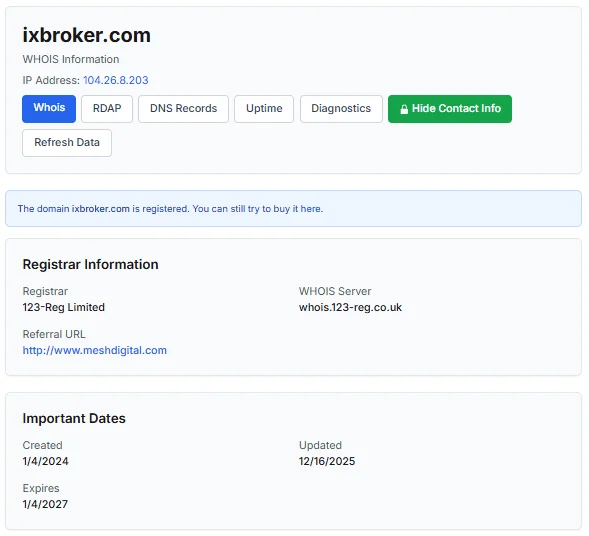Select WHOIS server whois.123-reg.co.uk

pyautogui.click(x=350, y=307)
